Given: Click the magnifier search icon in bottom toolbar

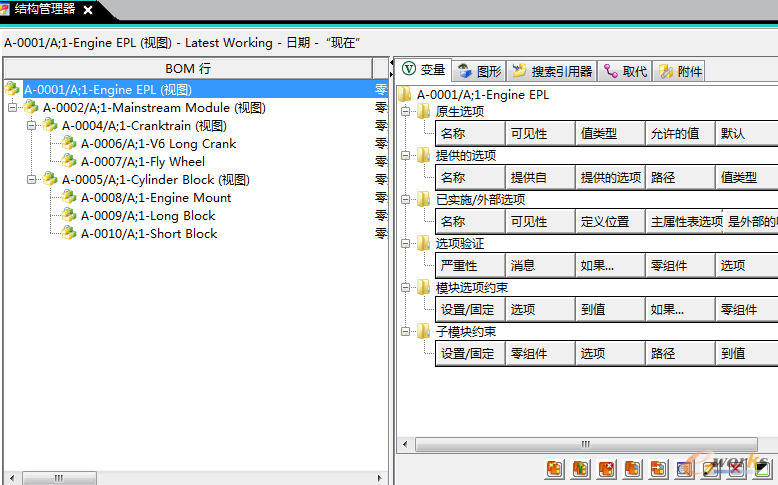Looking at the screenshot, I should coord(684,469).
